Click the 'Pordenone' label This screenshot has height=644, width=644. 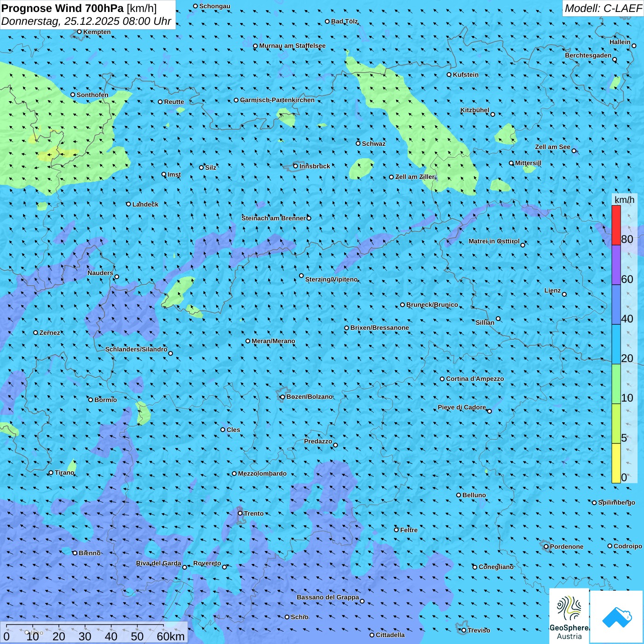pos(567,546)
